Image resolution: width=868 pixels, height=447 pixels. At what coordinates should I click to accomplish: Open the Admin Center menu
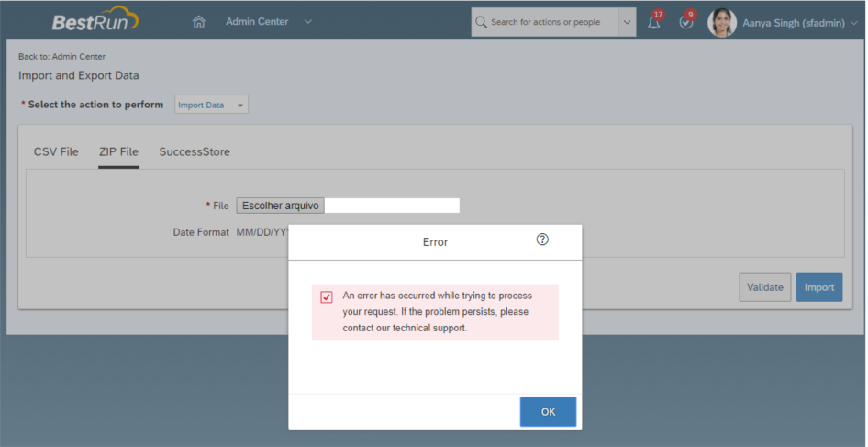pyautogui.click(x=257, y=22)
